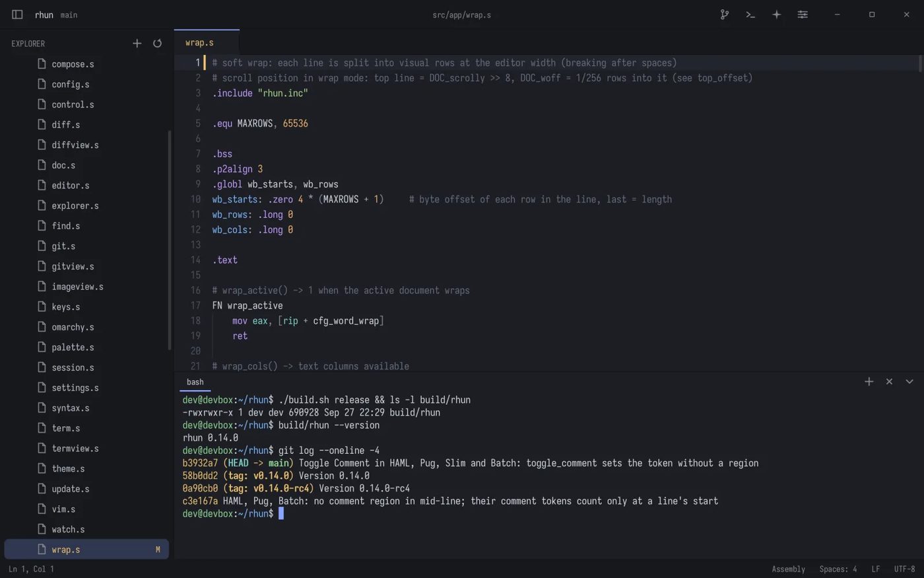Click the file icon next to syntax.s
The height and width of the screenshot is (578, 924).
tap(42, 408)
